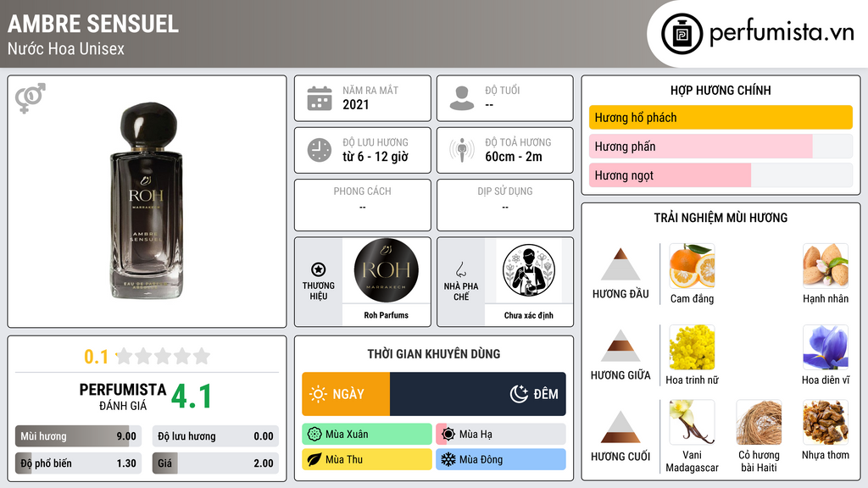Click the Hương hổ phách accord bar

(721, 117)
